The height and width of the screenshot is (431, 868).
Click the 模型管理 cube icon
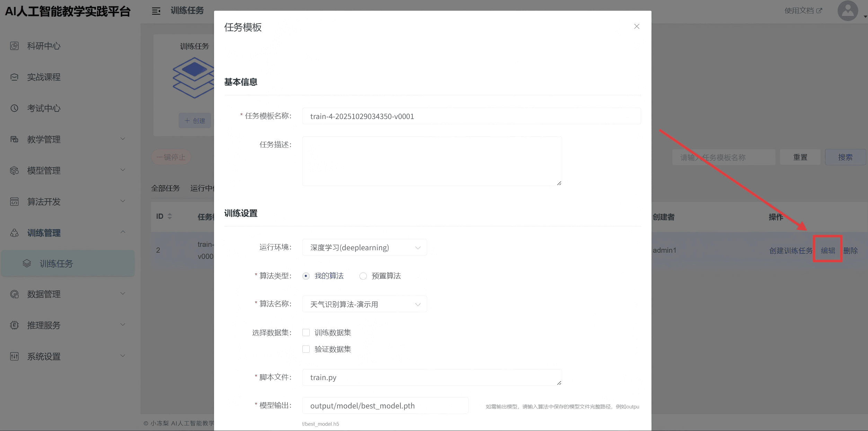coord(14,170)
